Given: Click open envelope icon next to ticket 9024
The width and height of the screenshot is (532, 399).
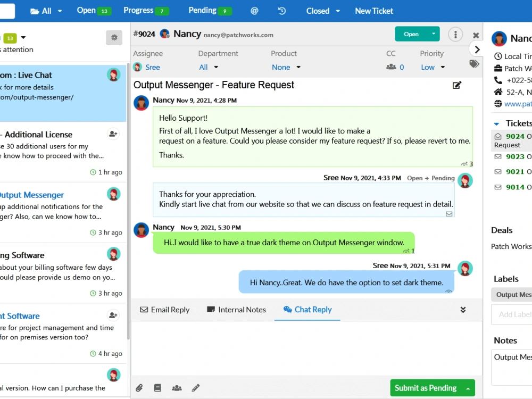Looking at the screenshot, I should coord(498,136).
